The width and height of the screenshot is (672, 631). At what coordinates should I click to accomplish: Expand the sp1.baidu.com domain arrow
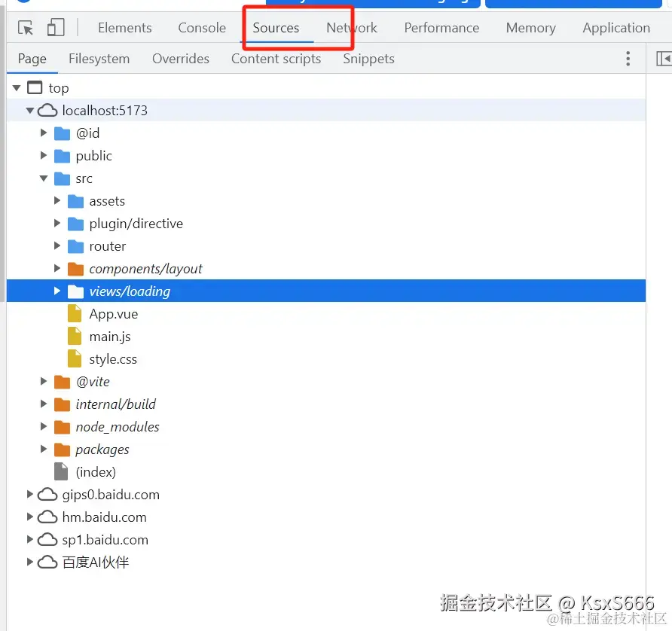coord(30,539)
